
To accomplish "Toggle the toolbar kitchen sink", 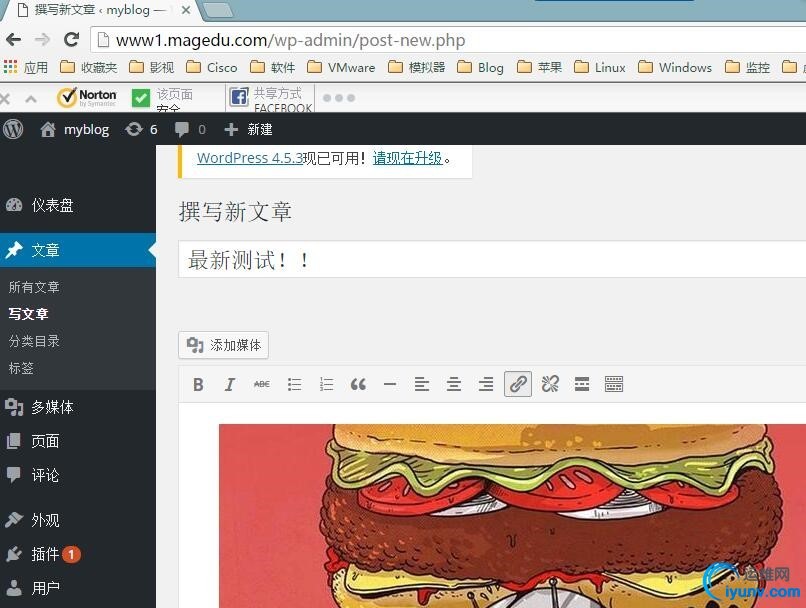I will (614, 384).
